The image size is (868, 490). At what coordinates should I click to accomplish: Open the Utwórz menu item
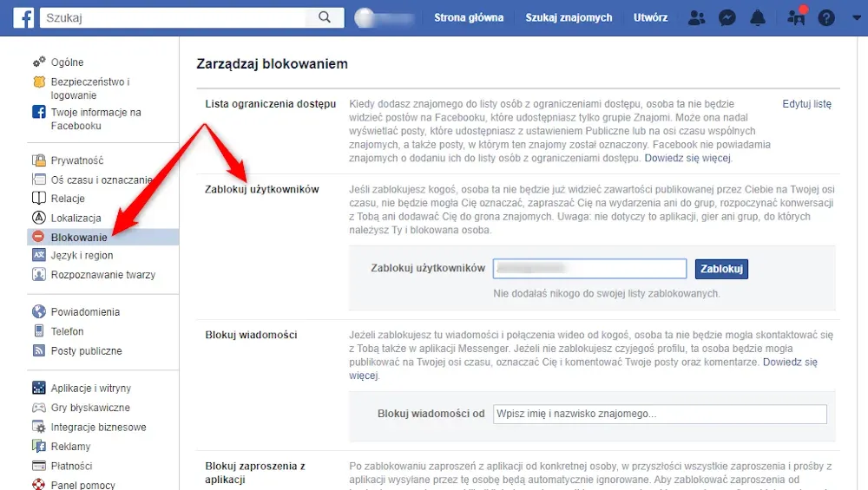[650, 17]
